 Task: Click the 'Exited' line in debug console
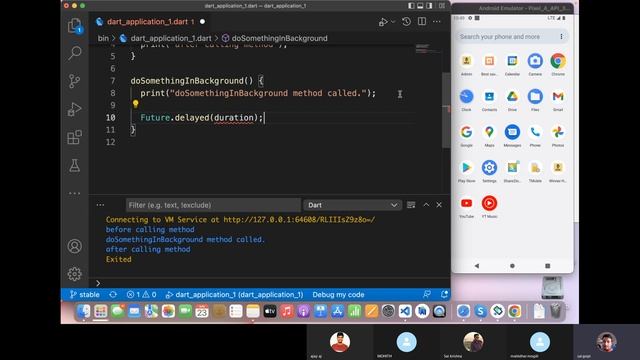(119, 259)
